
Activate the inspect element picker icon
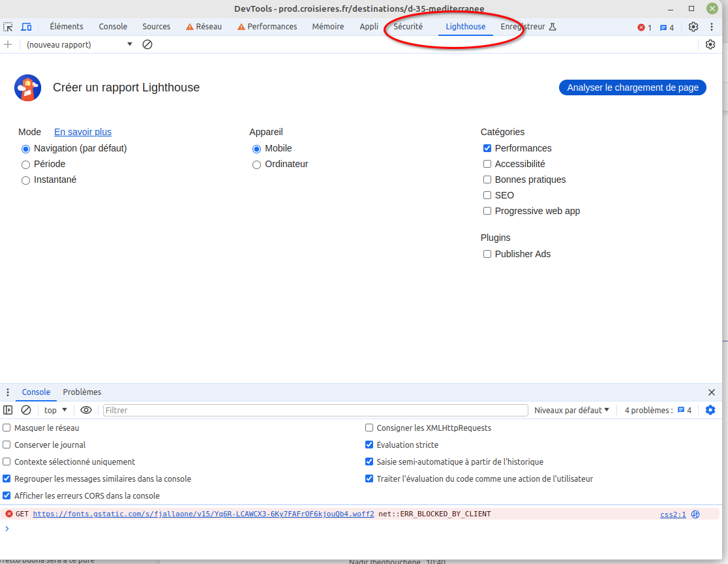(x=8, y=27)
